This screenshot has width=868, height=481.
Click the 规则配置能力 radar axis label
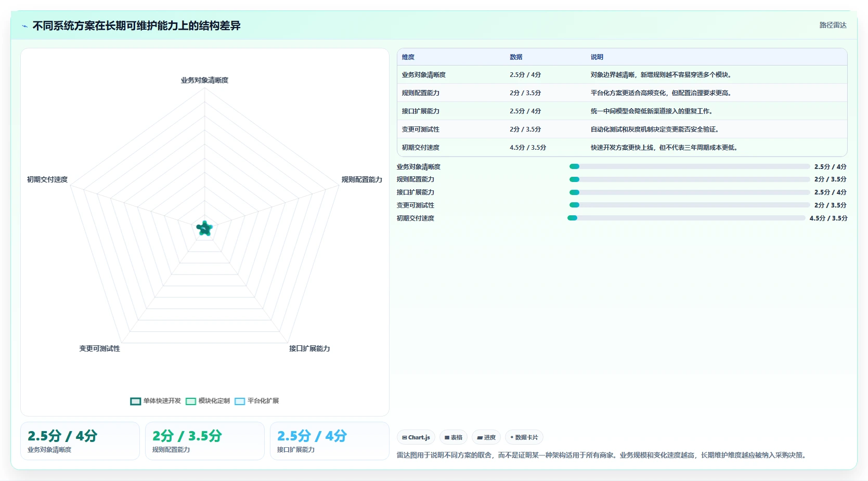coord(361,179)
